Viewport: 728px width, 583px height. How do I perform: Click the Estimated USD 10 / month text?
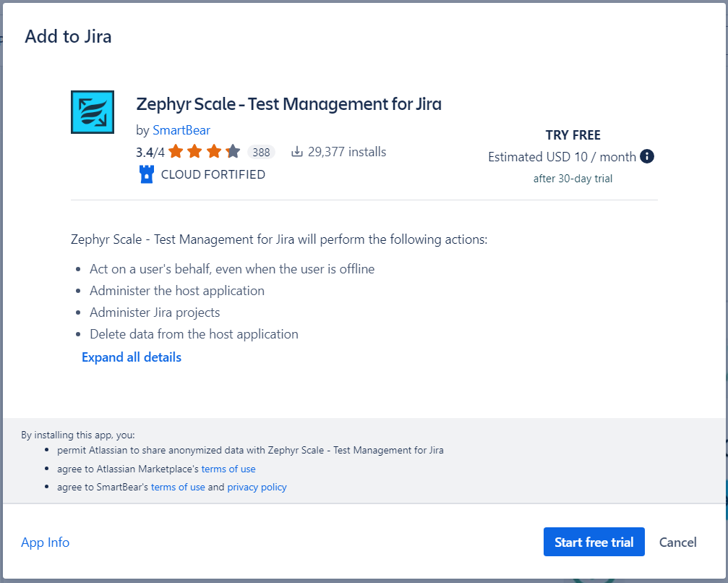(x=562, y=157)
